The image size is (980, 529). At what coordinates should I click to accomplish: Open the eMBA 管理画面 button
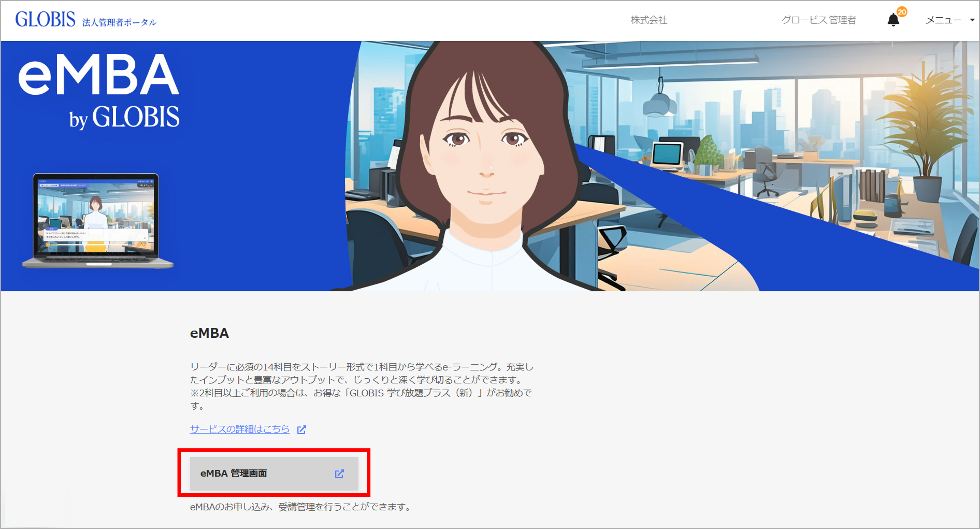point(274,473)
